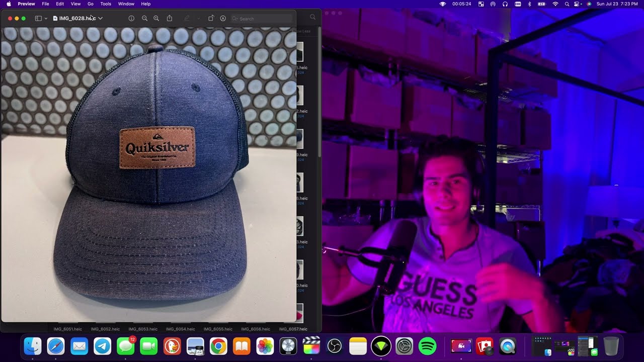Launch Google Chrome from the Dock
Image resolution: width=644 pixels, height=362 pixels.
(x=218, y=346)
